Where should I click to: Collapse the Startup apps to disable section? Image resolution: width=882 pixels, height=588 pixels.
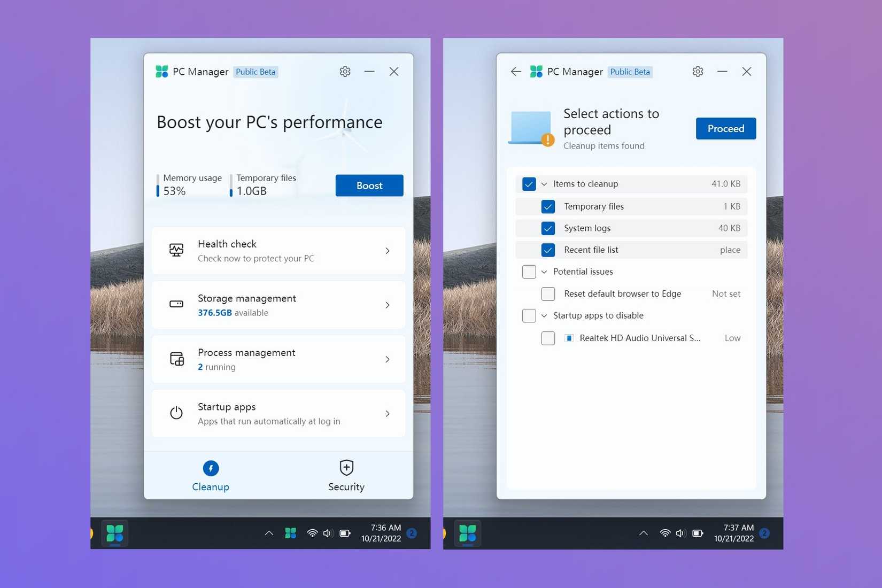point(544,315)
